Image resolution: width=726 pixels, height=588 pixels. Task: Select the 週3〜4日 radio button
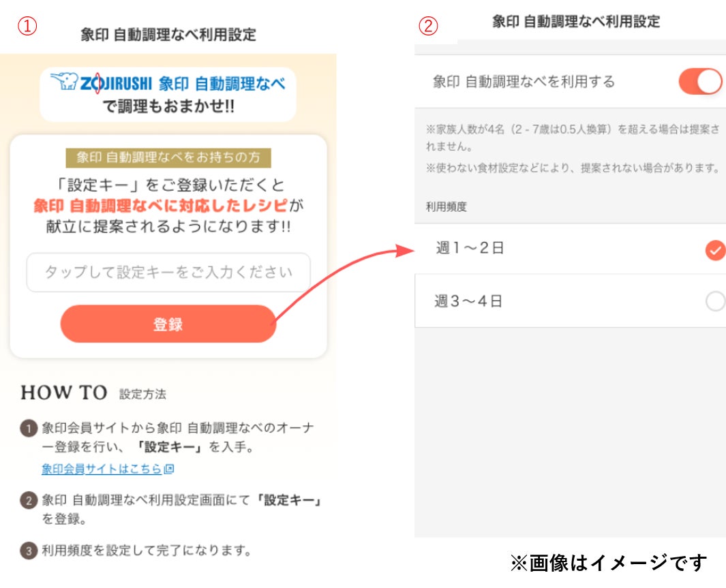coord(715,301)
